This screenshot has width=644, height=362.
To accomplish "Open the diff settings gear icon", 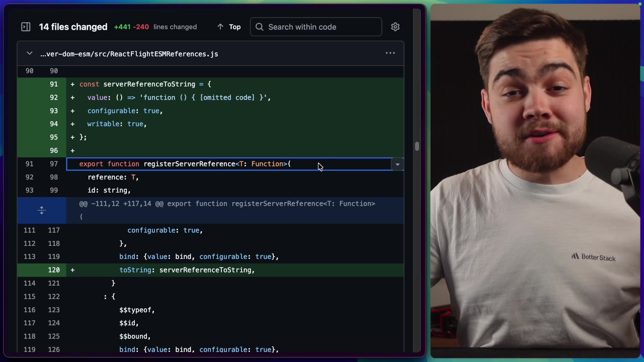I will coord(395,27).
